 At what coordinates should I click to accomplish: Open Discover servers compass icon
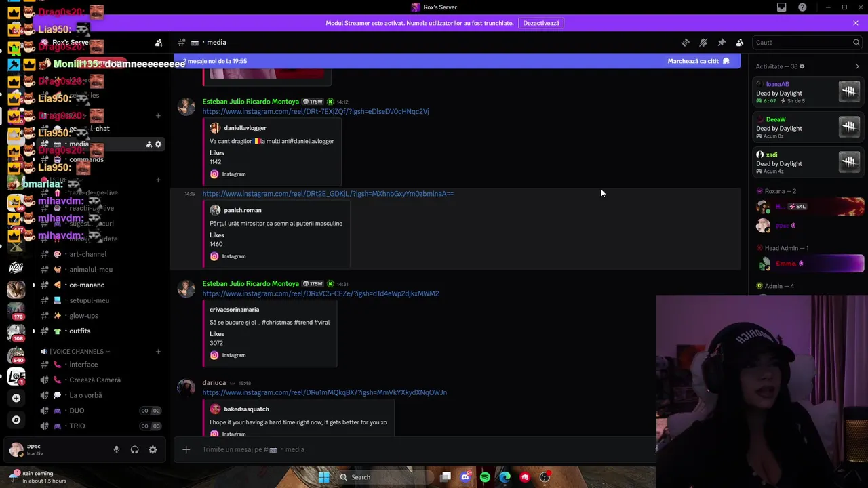click(16, 420)
